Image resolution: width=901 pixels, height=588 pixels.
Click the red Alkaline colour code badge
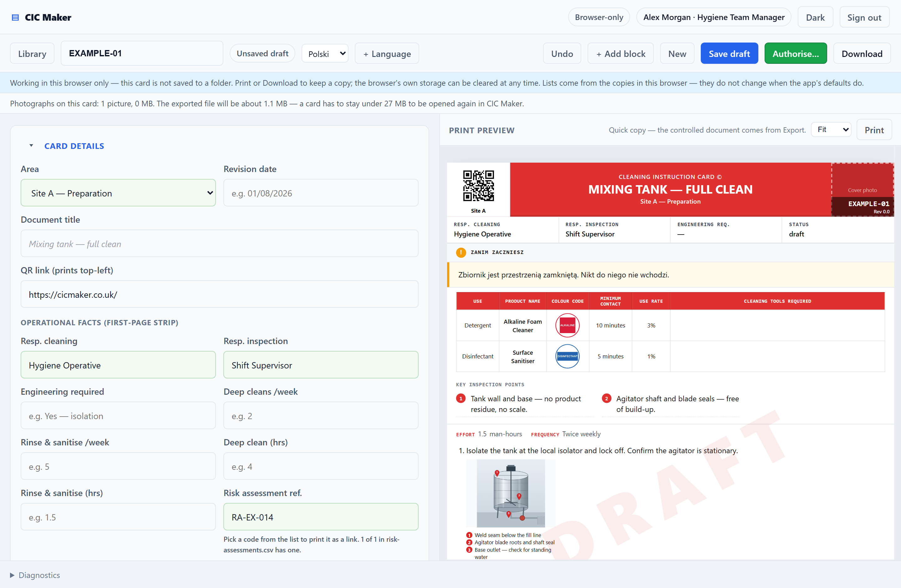pos(567,325)
